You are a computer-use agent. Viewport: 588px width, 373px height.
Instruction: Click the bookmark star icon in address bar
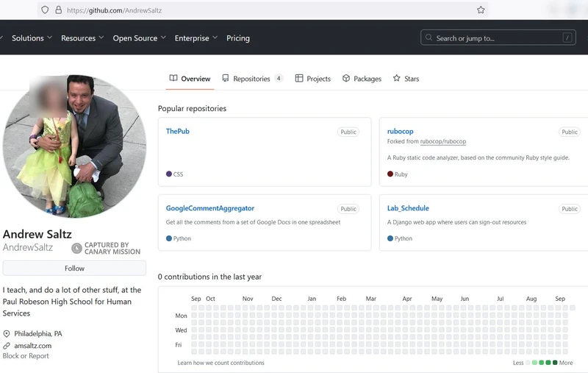coord(481,10)
